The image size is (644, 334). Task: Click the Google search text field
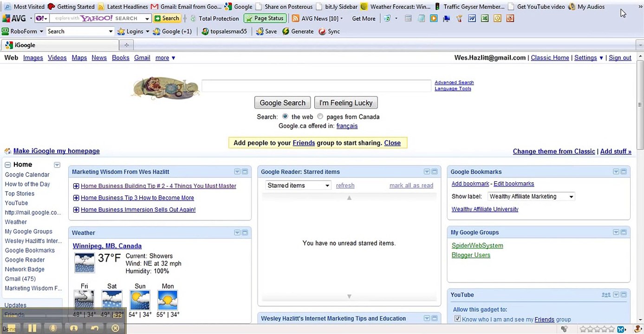click(317, 85)
